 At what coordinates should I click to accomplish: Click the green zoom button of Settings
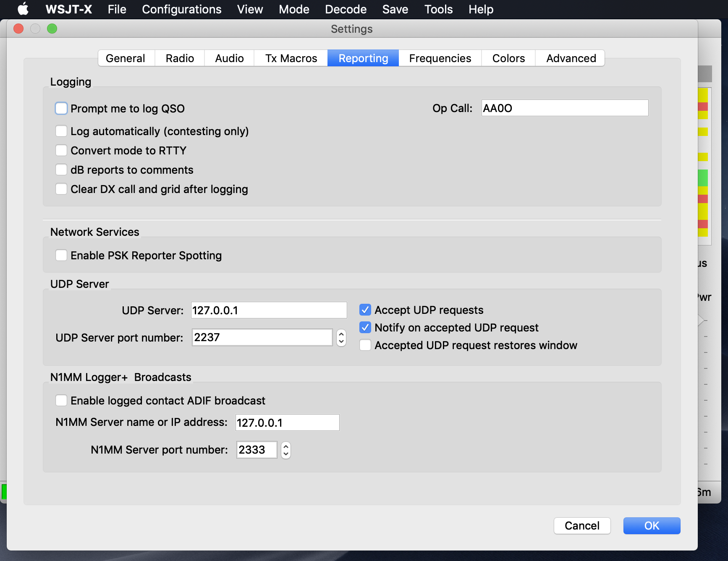click(x=52, y=29)
